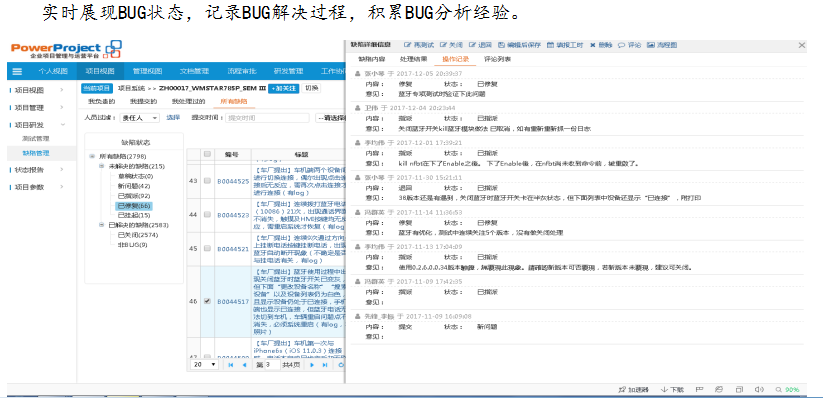Click the window-restore icon in status bar

739,390
